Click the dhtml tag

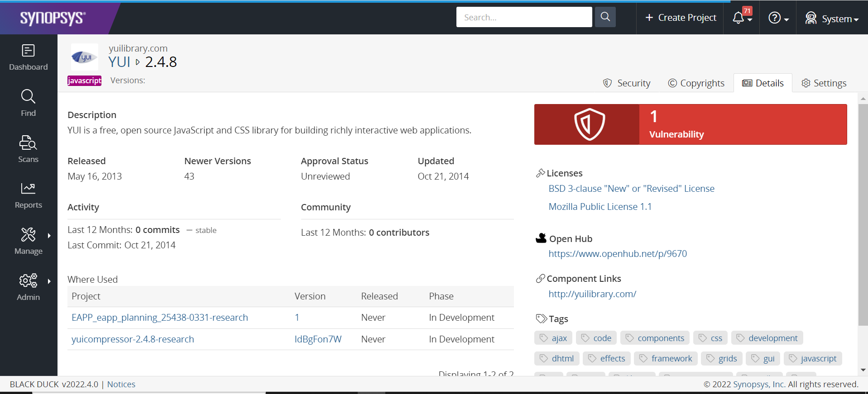[557, 358]
